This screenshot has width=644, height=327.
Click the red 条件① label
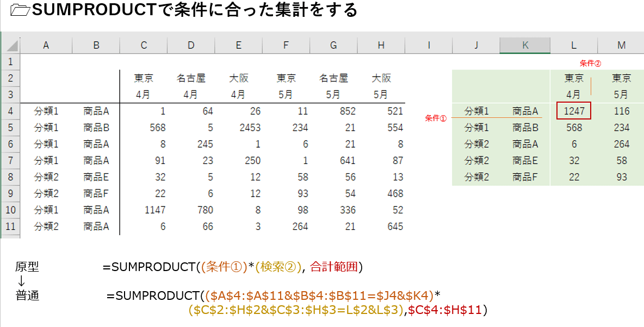(435, 118)
